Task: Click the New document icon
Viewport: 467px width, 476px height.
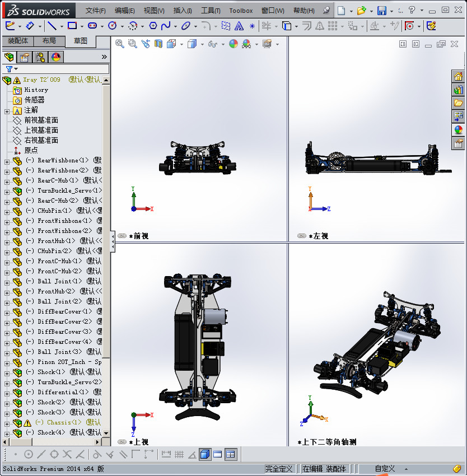Action: pos(342,11)
